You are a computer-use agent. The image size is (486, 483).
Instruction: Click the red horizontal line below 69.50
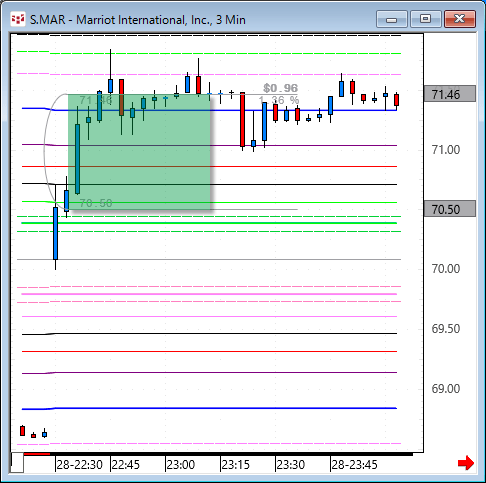click(x=209, y=351)
